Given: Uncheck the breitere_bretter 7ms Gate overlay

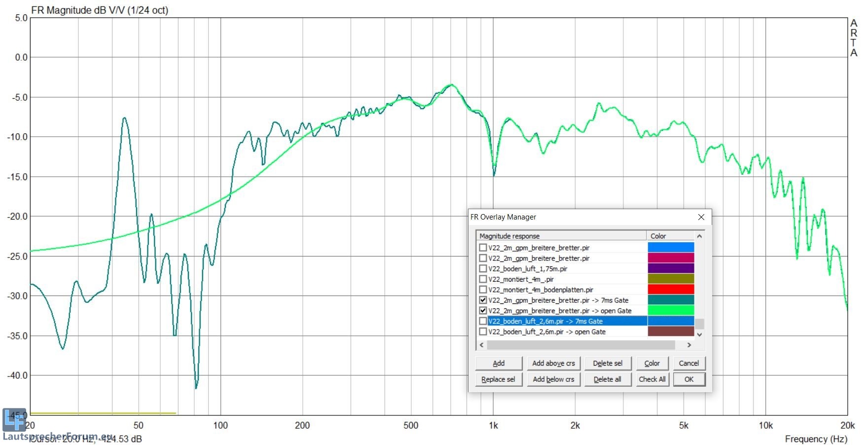Looking at the screenshot, I should coord(483,300).
